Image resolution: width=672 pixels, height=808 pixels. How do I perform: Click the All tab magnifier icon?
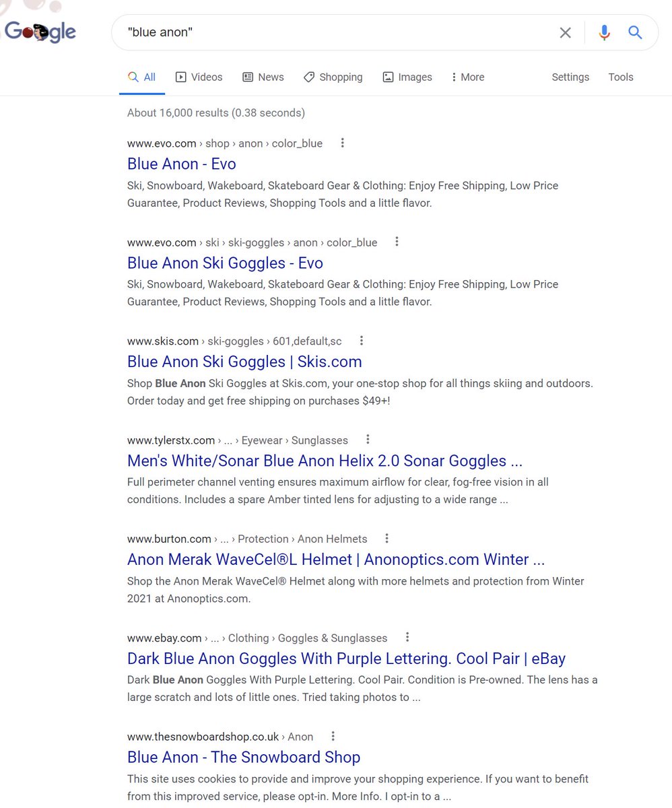(x=133, y=77)
